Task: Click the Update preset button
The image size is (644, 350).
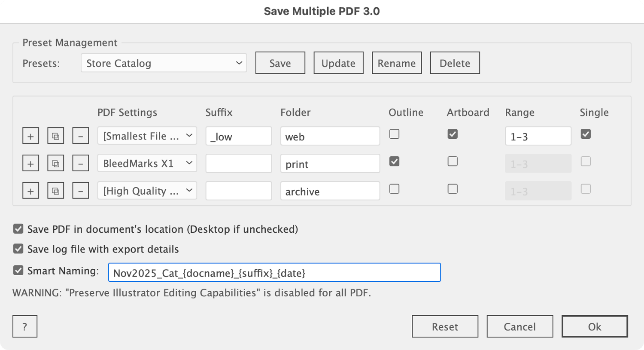Action: [x=338, y=63]
